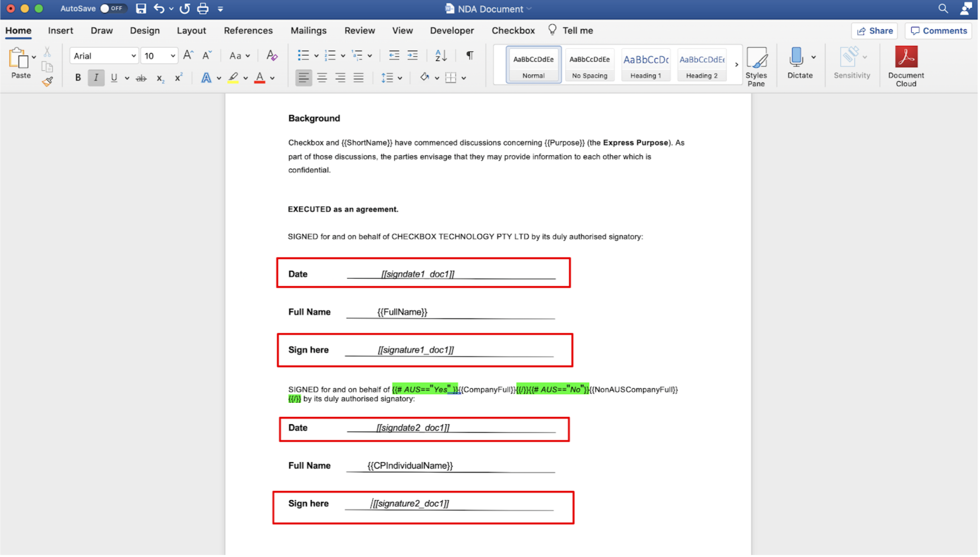Viewport: 980px width, 557px height.
Task: Click the Print icon in title bar
Action: pos(203,8)
